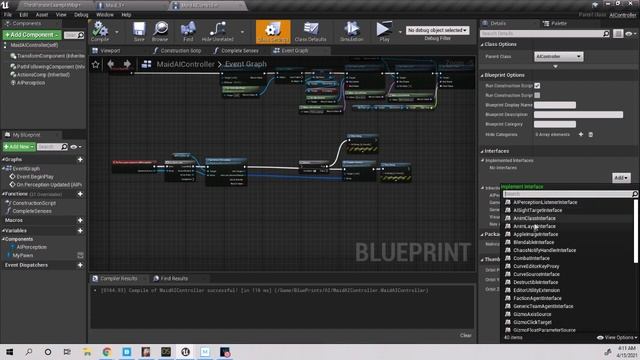Click the Find toolbar icon
Viewport: 640px width, 360px height.
188,31
